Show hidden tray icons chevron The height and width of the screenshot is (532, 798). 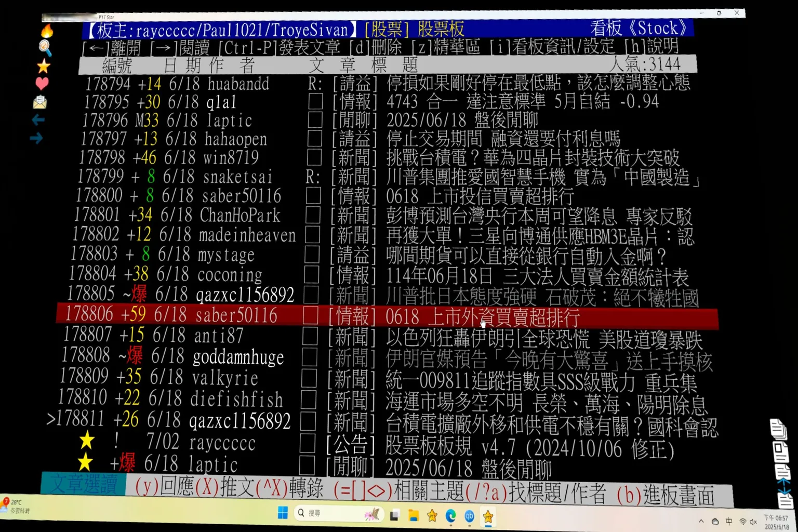click(x=701, y=521)
